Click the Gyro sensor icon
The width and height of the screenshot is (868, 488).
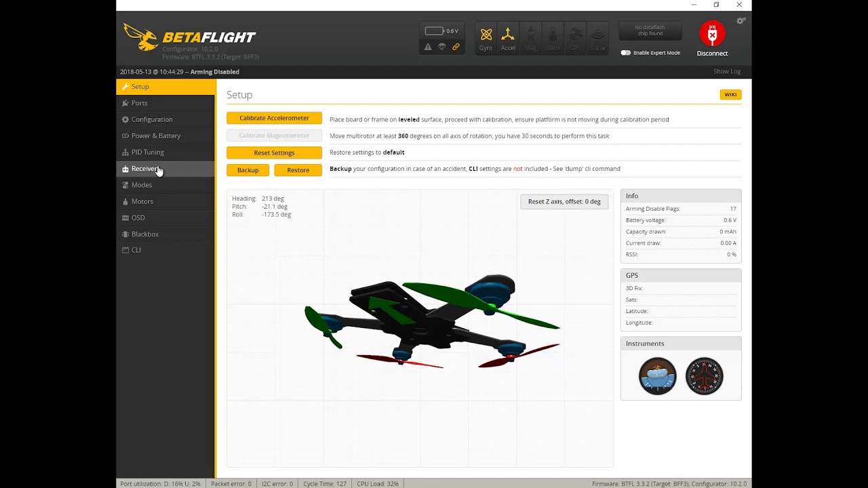(x=486, y=39)
